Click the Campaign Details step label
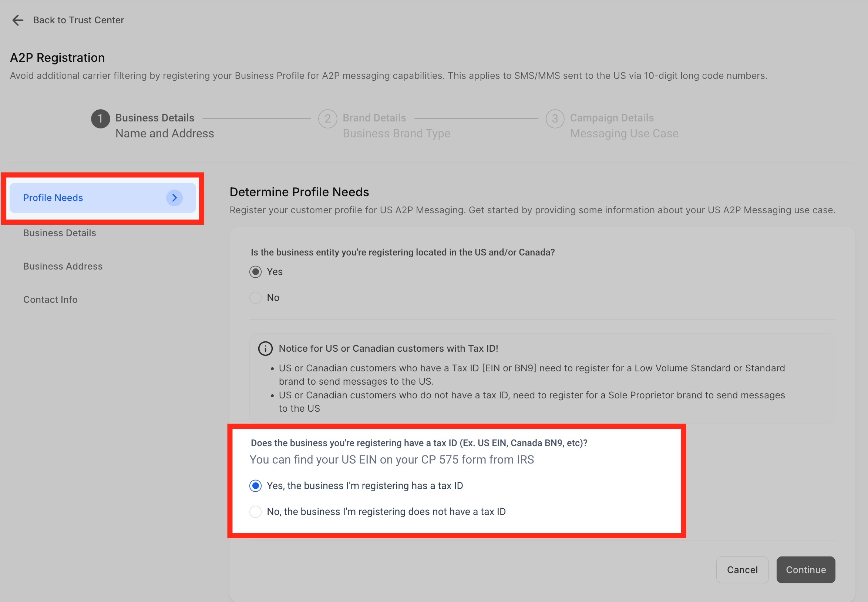Image resolution: width=868 pixels, height=602 pixels. tap(611, 118)
